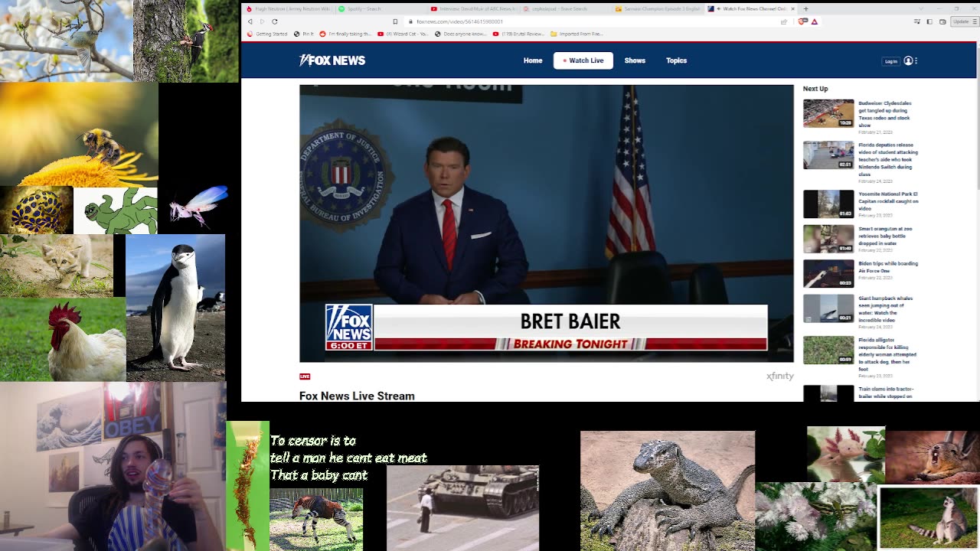The width and height of the screenshot is (980, 551).
Task: Open the Pin It bookmark
Action: coord(305,34)
